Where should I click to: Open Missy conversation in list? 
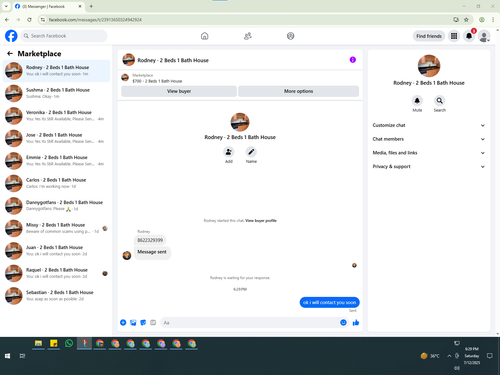point(56,228)
